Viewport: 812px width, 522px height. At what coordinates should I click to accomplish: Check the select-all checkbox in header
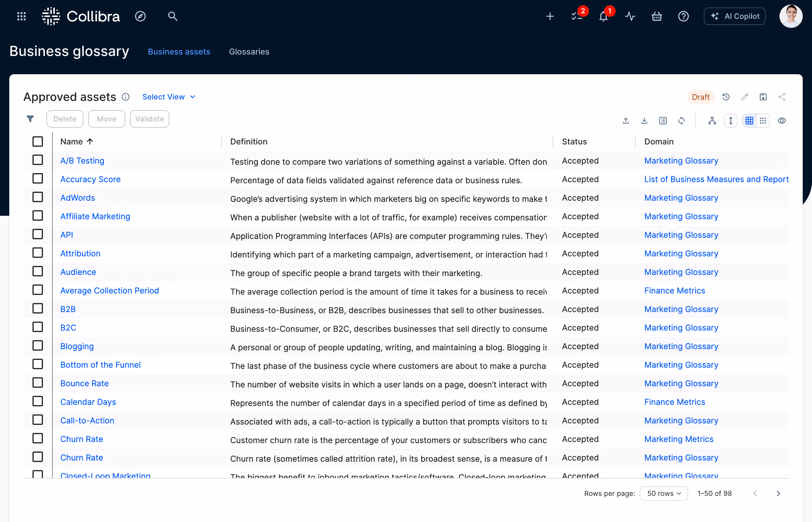[38, 141]
